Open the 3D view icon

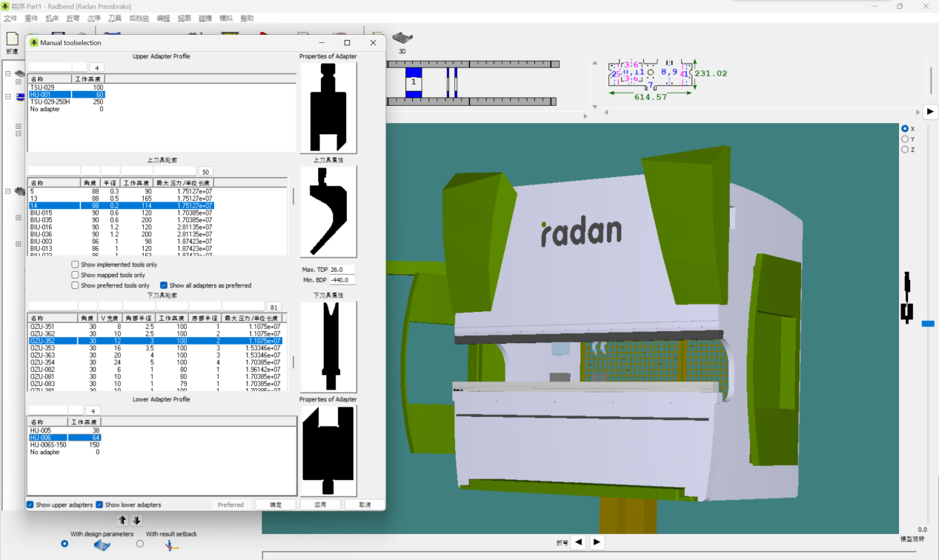(402, 39)
